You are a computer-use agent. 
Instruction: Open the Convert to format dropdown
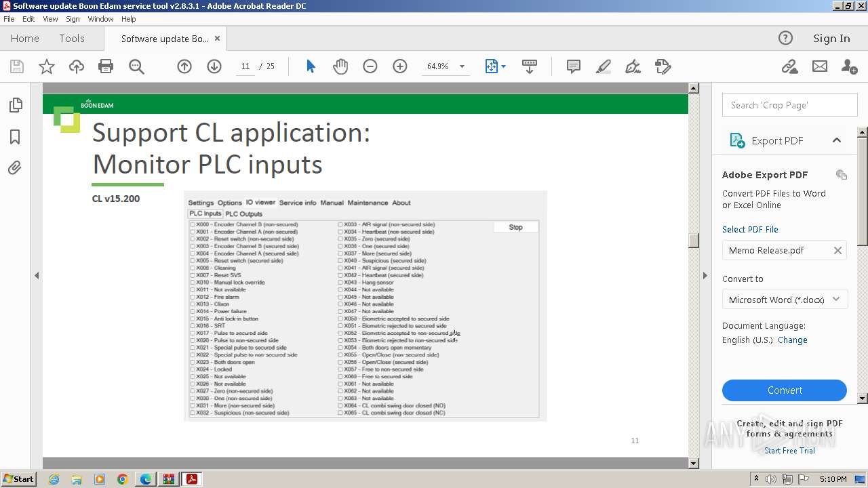pyautogui.click(x=785, y=300)
